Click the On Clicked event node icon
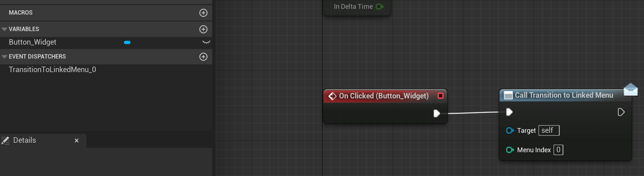644x176 pixels. coord(332,96)
